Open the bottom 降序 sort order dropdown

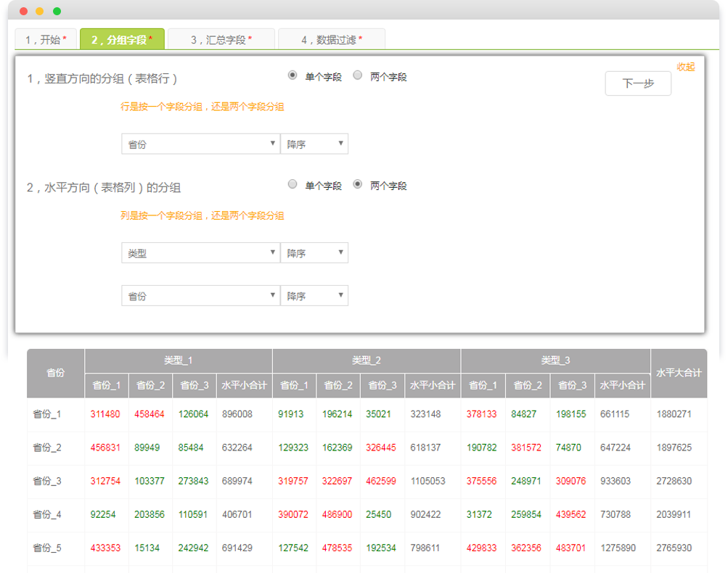(x=314, y=295)
